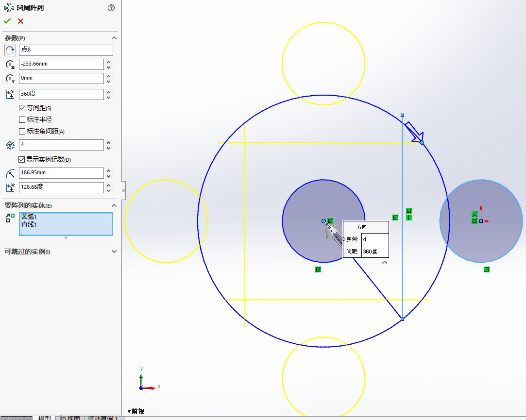The height and width of the screenshot is (420, 526).
Task: Click the entities-to-pattern icon beside the list
Action: [10, 218]
